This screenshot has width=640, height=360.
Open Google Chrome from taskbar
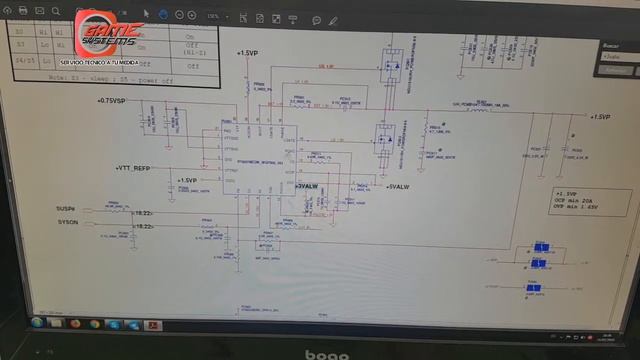[95, 324]
